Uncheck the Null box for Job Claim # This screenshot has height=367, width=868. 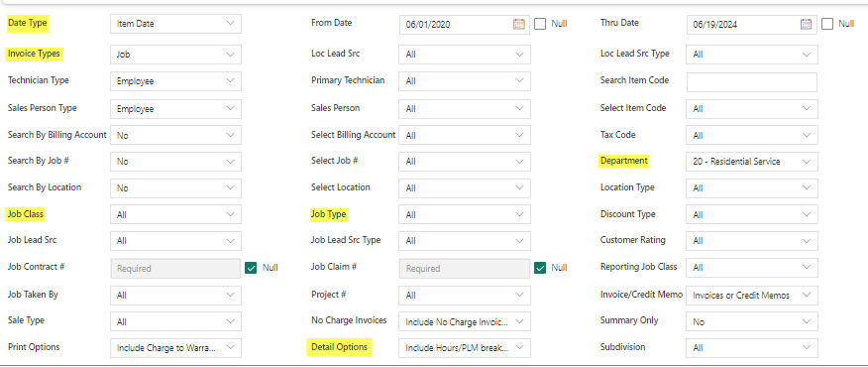pyautogui.click(x=540, y=268)
